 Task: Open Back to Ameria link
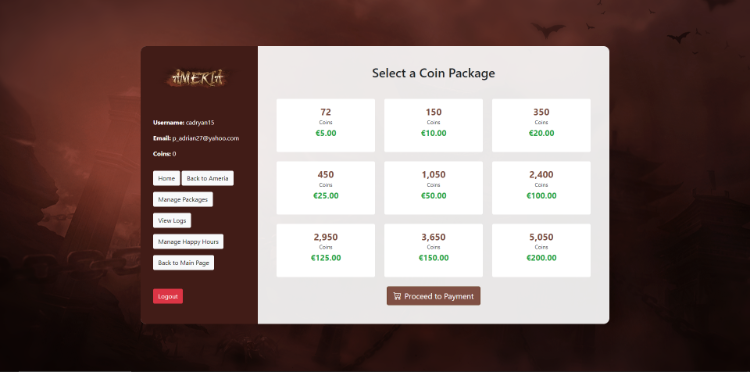pyautogui.click(x=208, y=178)
